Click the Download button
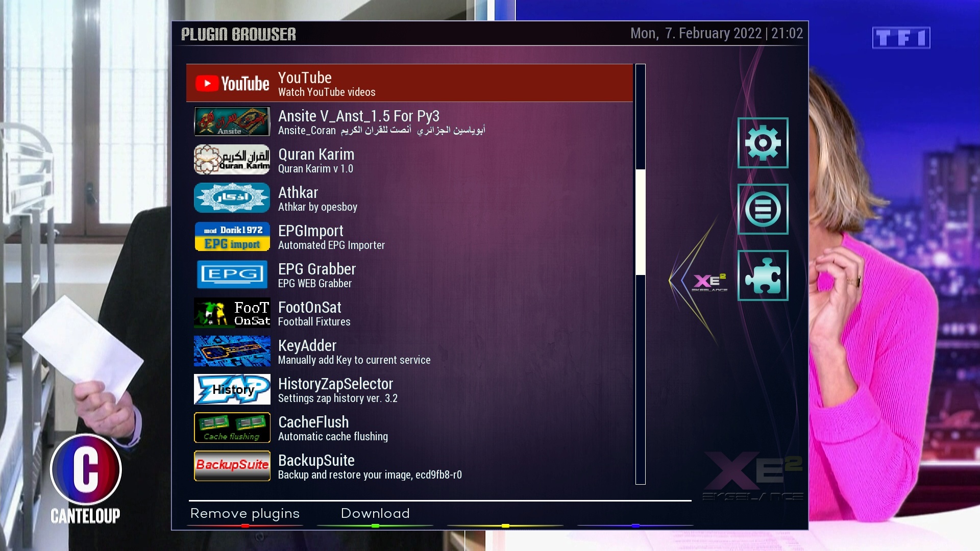 click(375, 513)
